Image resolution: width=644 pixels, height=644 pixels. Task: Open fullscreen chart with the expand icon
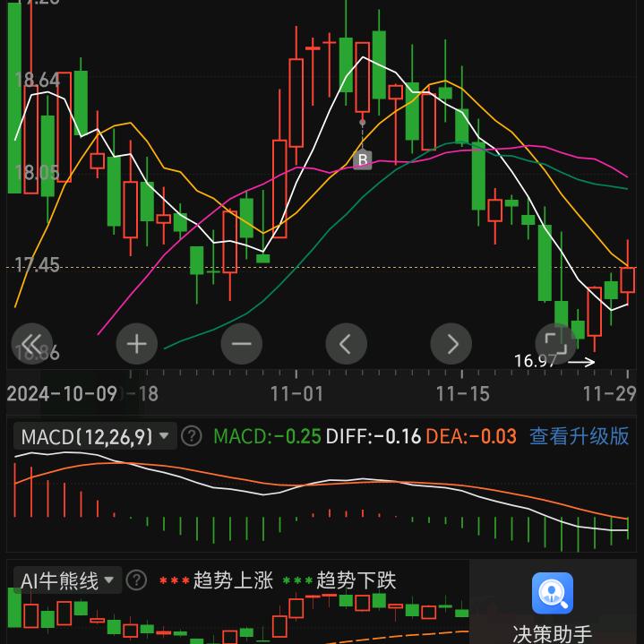555,343
